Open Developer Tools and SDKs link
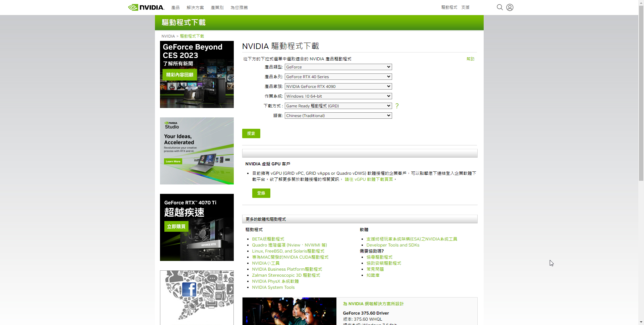The width and height of the screenshot is (644, 325). [393, 245]
